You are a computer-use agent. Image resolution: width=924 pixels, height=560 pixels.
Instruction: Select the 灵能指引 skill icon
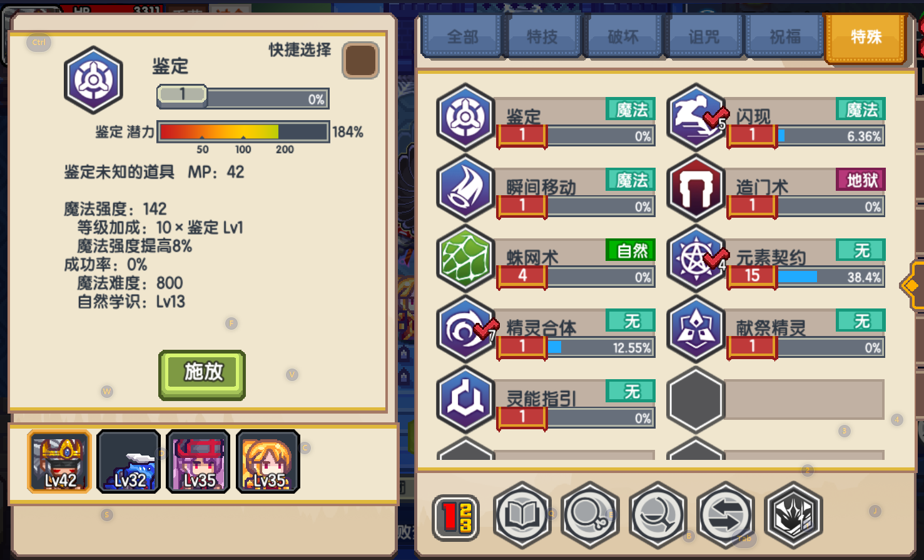click(x=465, y=399)
